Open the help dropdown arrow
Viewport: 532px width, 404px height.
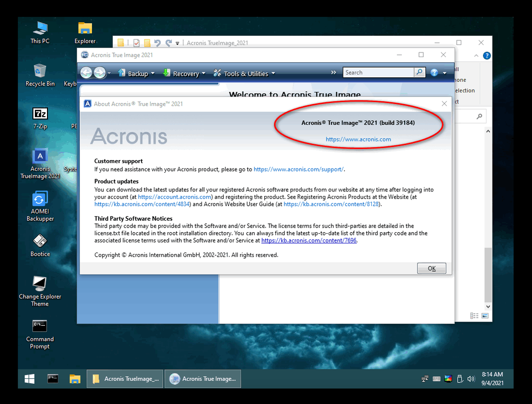click(x=445, y=73)
